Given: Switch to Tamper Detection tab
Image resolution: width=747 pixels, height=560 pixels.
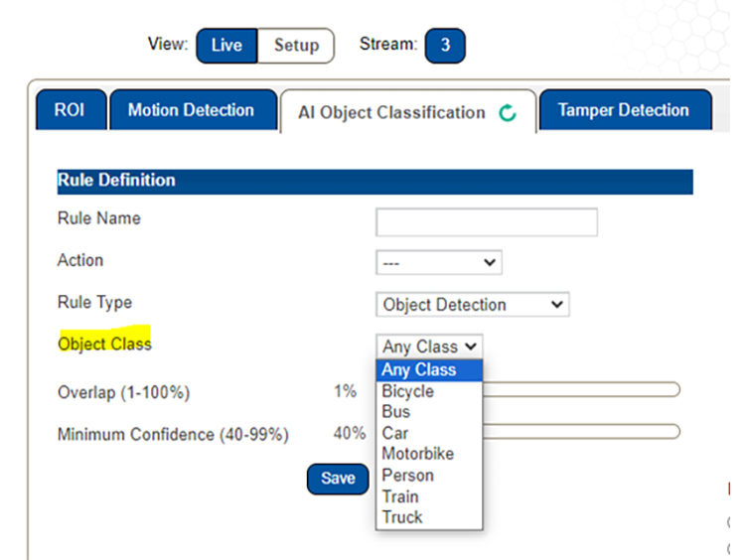Looking at the screenshot, I should click(x=623, y=111).
